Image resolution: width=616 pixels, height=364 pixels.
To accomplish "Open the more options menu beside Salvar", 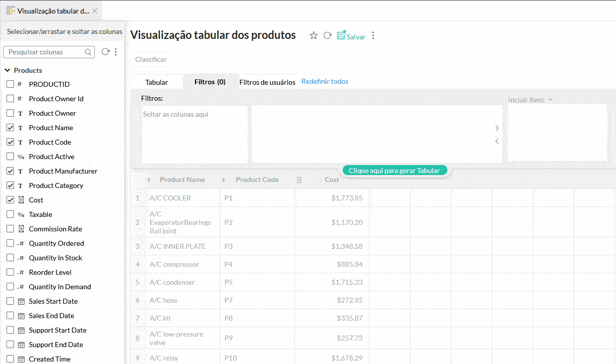I will coord(373,35).
